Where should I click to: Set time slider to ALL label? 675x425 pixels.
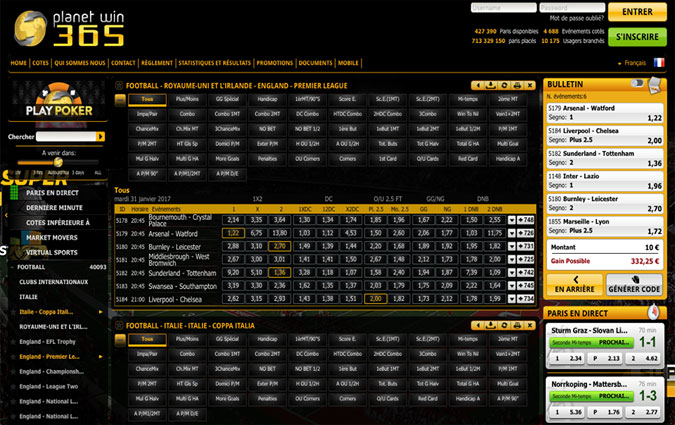98,173
